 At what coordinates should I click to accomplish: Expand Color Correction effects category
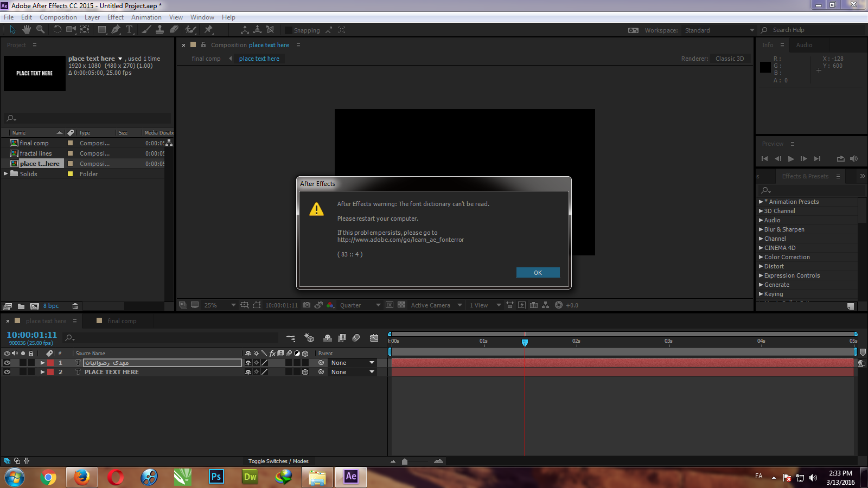(761, 257)
